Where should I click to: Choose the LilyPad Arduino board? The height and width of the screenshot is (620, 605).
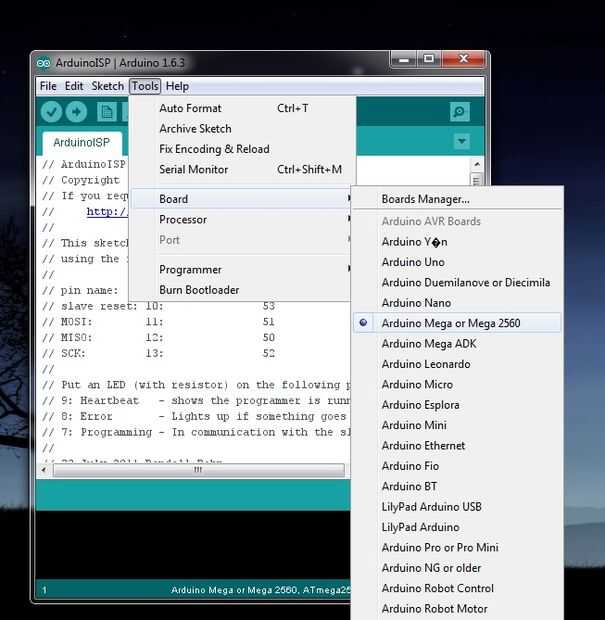click(x=457, y=527)
